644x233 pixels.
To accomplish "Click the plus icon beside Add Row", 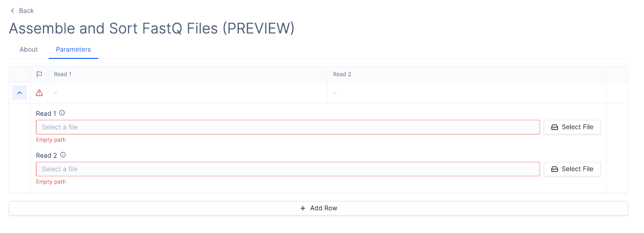I will point(302,208).
